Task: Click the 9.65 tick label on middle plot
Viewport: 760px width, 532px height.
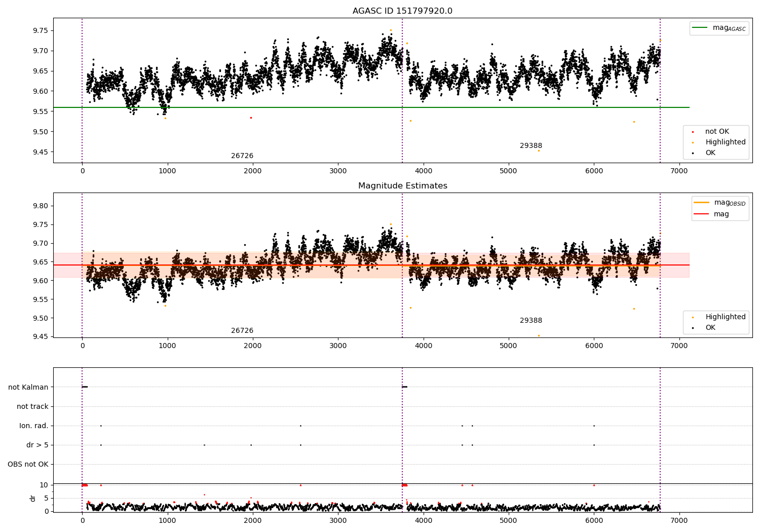Action: (40, 262)
